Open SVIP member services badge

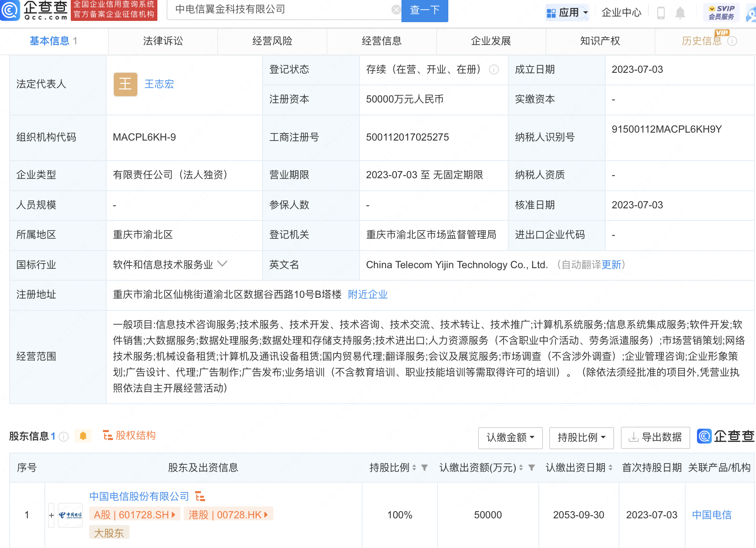(x=721, y=13)
